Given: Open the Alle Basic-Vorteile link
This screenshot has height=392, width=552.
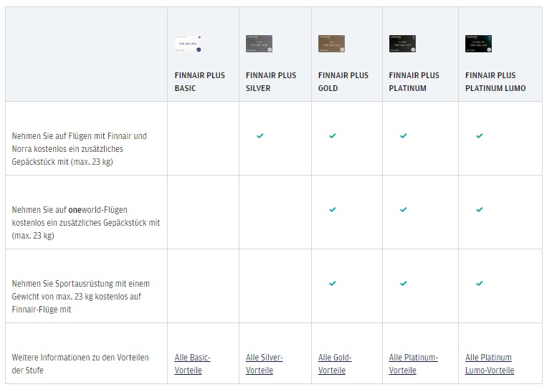Looking at the screenshot, I should [x=193, y=364].
